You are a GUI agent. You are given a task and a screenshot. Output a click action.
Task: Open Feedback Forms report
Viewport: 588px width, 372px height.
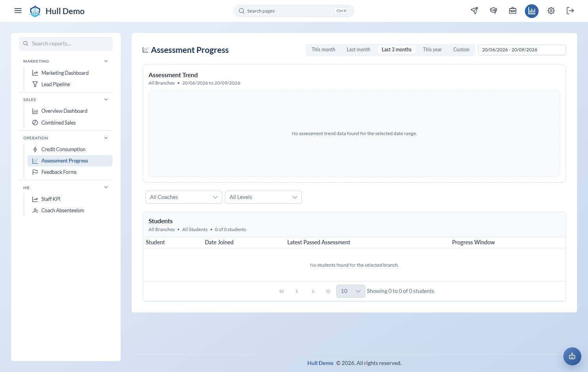pos(70,172)
